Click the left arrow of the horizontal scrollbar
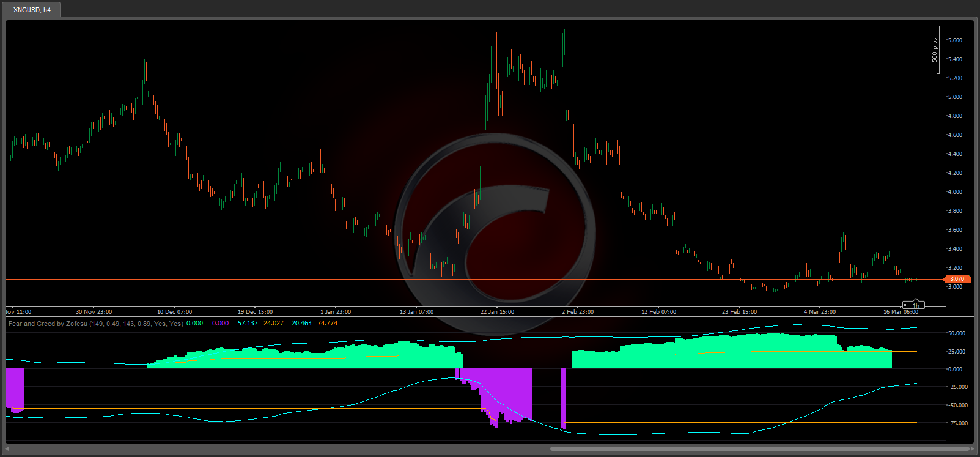Viewport: 980px width, 457px height. click(7, 449)
